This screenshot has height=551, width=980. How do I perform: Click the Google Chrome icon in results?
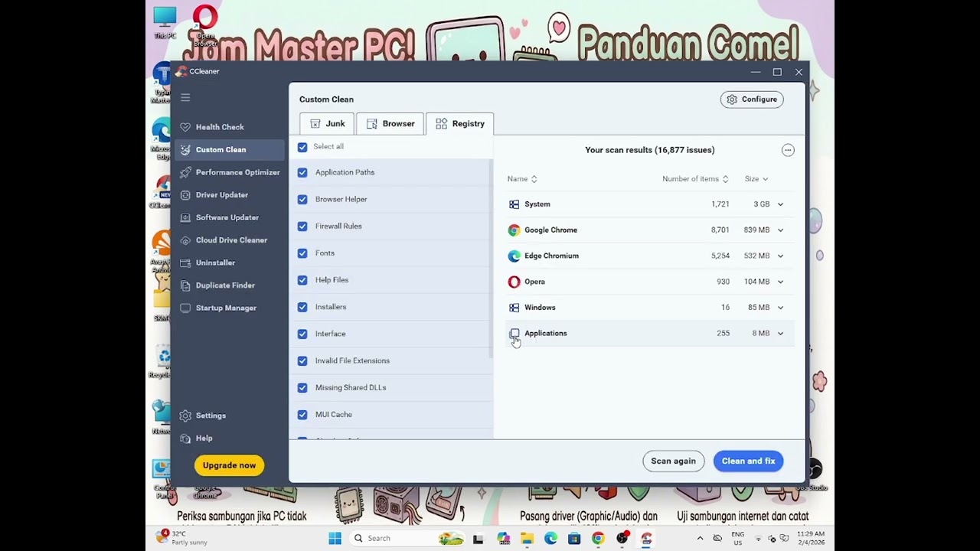(514, 230)
